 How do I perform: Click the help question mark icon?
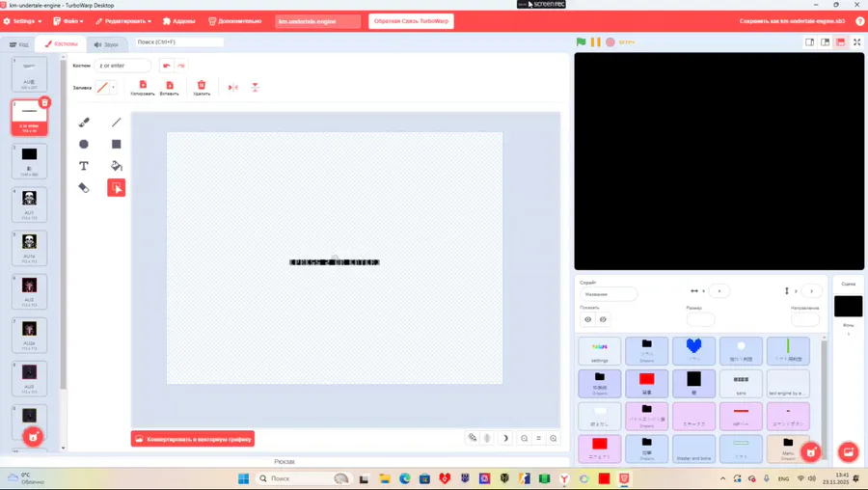(x=859, y=21)
